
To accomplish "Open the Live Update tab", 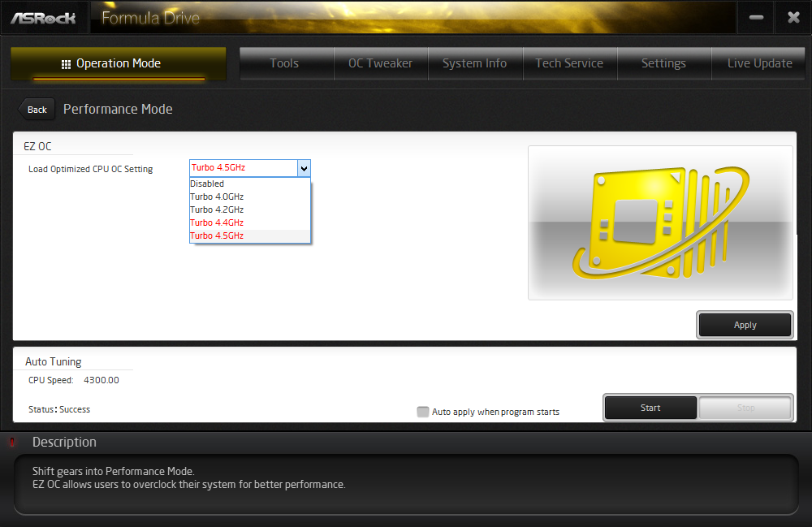I will pos(760,63).
